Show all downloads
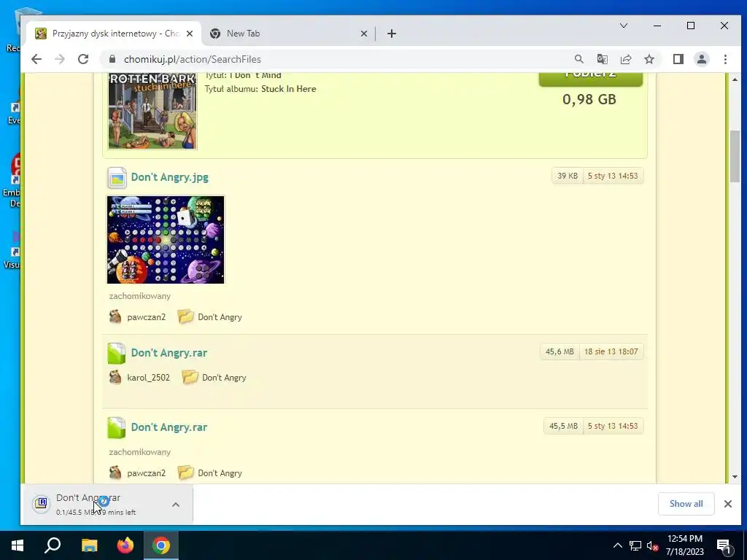Image resolution: width=747 pixels, height=560 pixels. click(x=686, y=504)
